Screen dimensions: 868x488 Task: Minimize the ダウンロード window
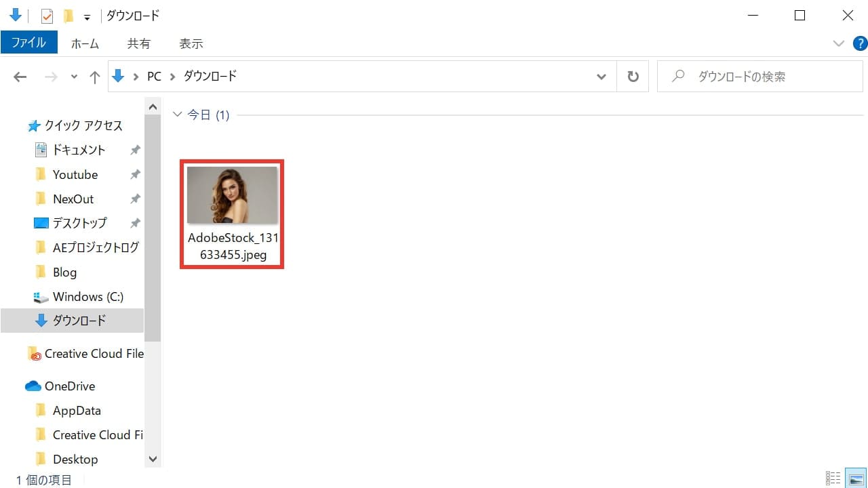751,16
